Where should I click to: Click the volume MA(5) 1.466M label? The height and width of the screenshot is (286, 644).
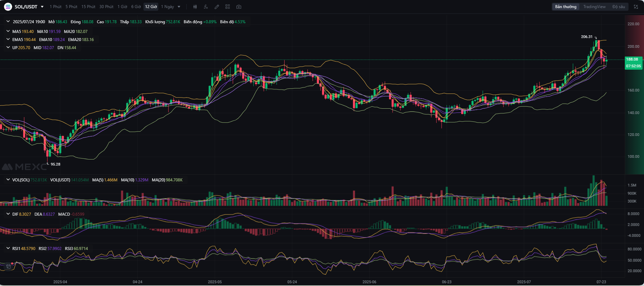tap(105, 180)
